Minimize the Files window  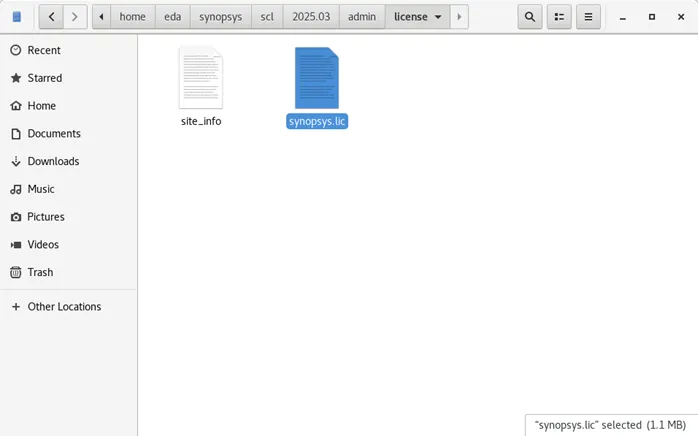(x=623, y=17)
